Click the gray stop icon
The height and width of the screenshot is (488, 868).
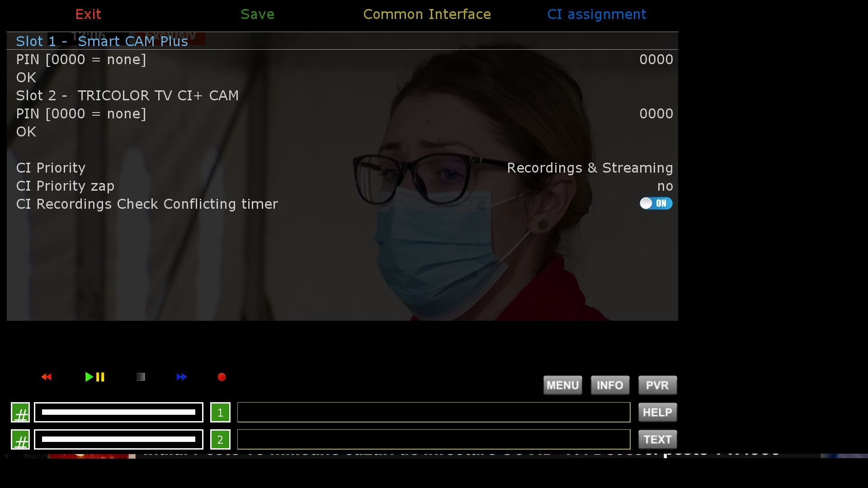click(x=141, y=377)
